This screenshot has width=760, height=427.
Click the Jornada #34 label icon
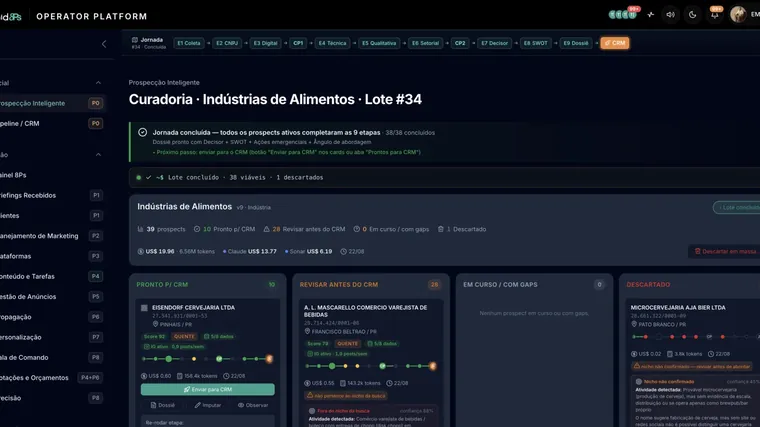point(135,40)
